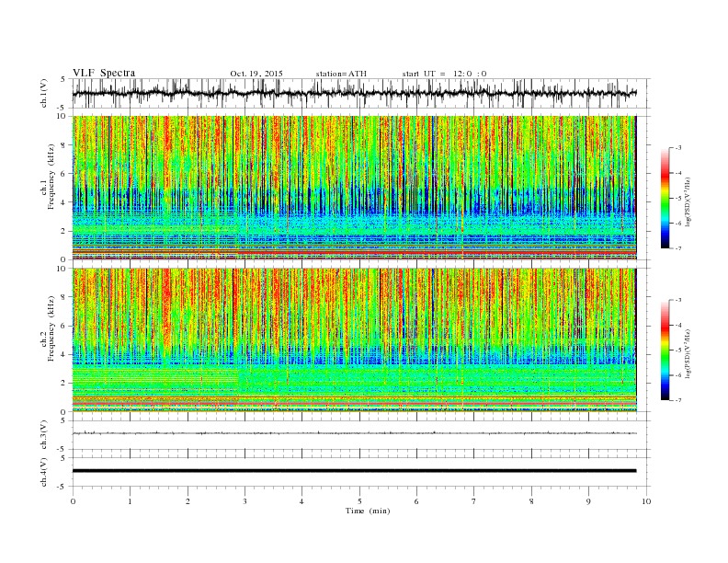Viewport: 728px width, 563px height.
Task: Click the "station=ATH" header text
Action: coord(341,74)
